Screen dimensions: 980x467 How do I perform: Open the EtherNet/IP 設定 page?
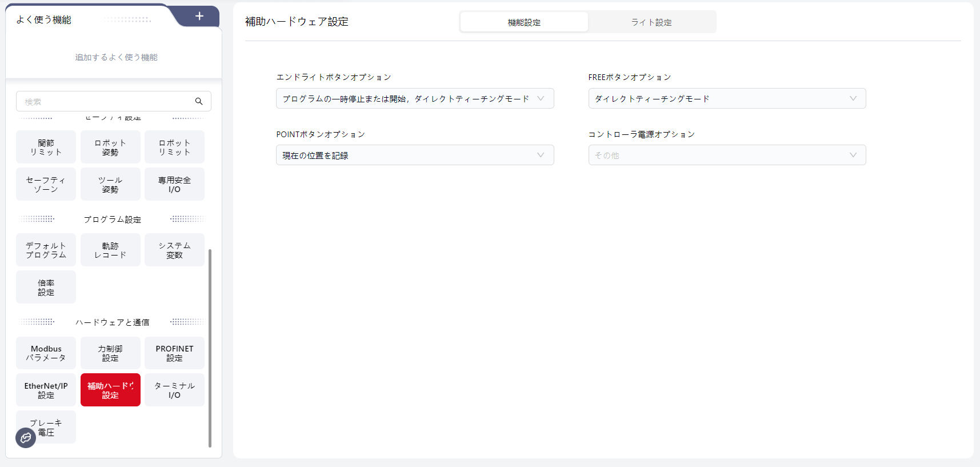pos(46,390)
